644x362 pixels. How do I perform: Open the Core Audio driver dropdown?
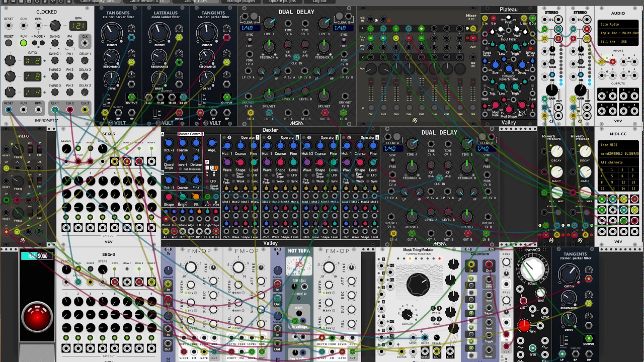[x=618, y=25]
